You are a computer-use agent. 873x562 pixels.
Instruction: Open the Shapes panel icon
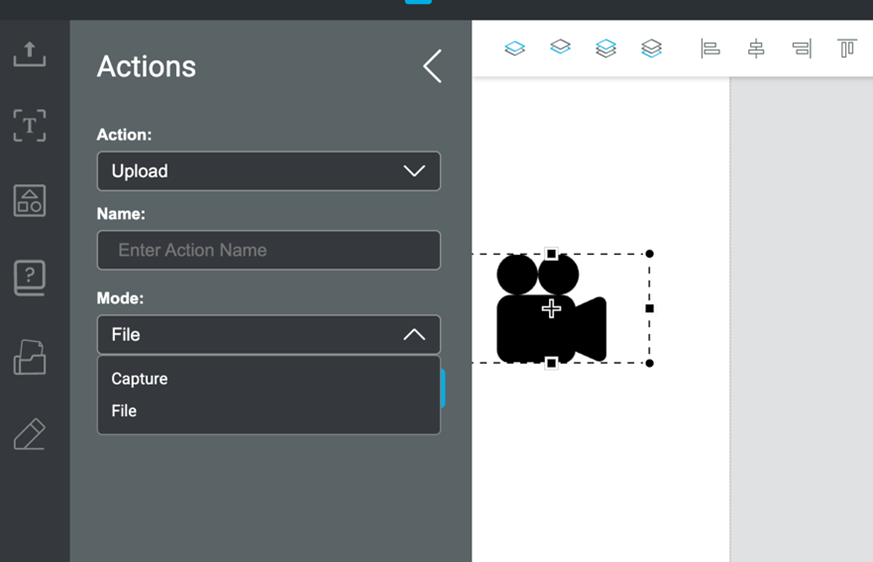[30, 200]
